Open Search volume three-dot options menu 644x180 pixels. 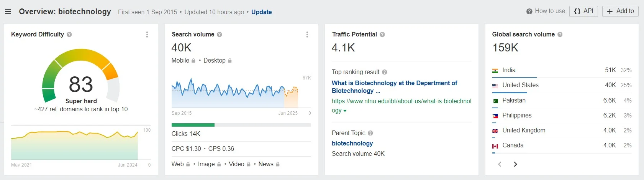tap(307, 35)
